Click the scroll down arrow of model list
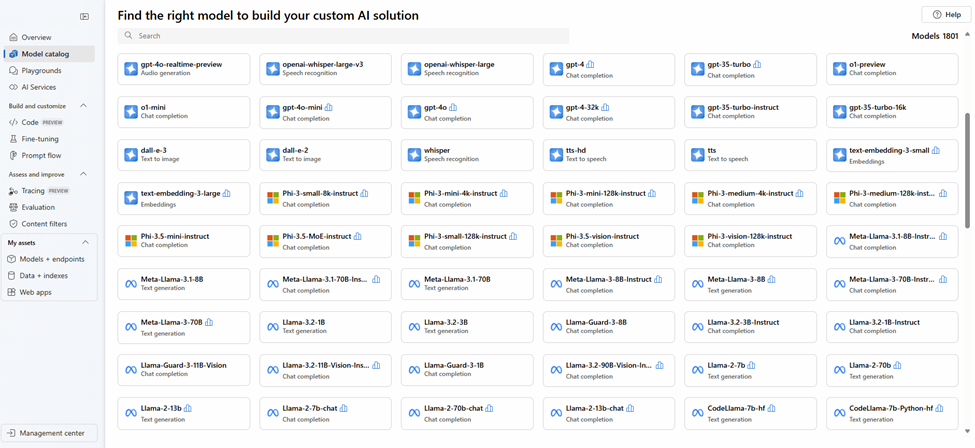The image size is (975, 448). coord(967,432)
